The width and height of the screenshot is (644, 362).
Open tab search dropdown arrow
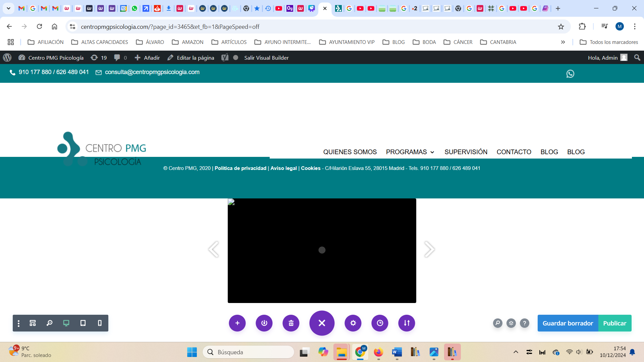click(8, 8)
